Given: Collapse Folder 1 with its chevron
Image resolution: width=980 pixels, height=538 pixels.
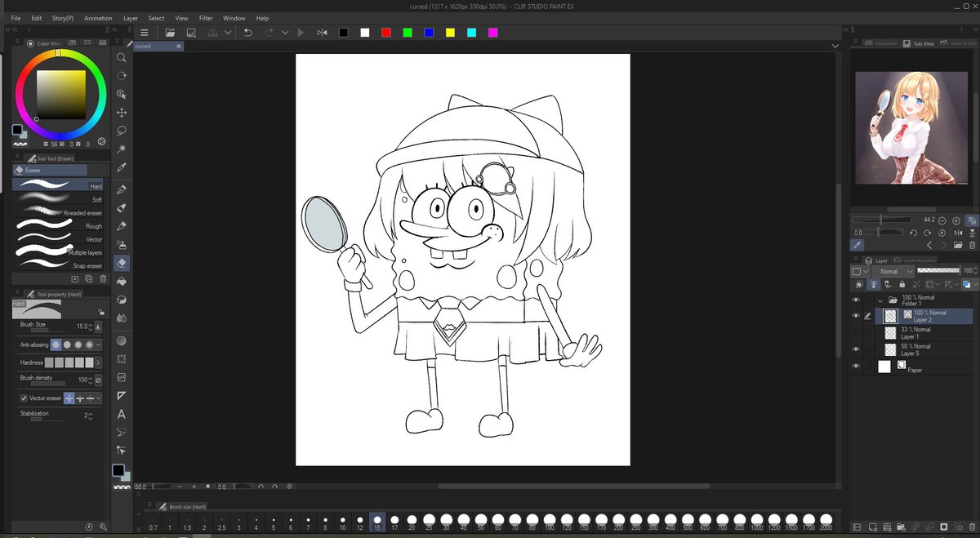Looking at the screenshot, I should pos(880,300).
